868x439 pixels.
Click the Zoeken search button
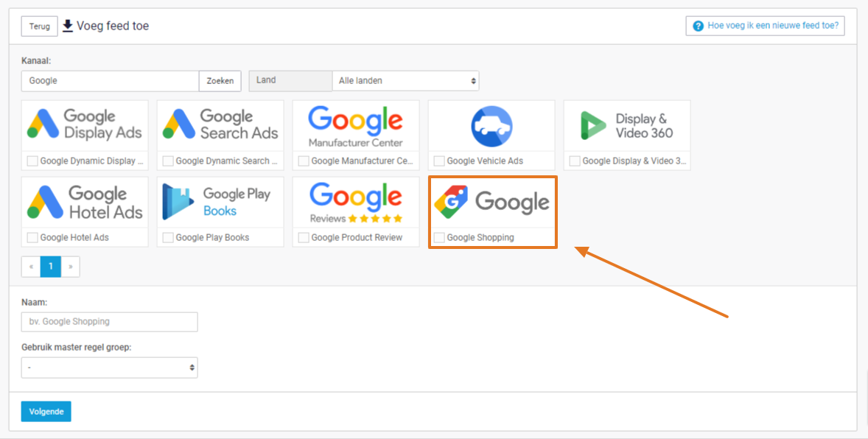220,81
